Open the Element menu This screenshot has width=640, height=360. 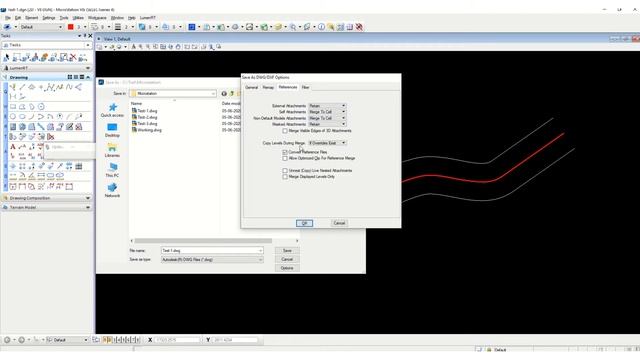pos(31,18)
